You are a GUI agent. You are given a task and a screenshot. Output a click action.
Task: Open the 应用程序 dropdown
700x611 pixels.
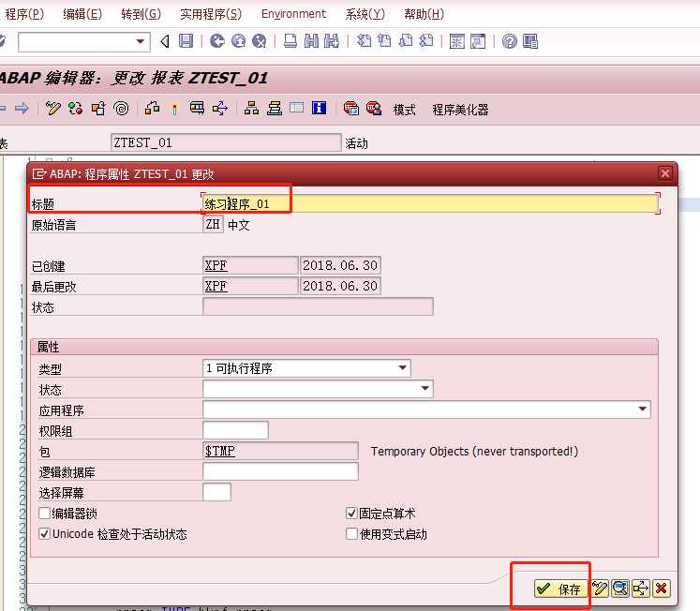coord(426,410)
